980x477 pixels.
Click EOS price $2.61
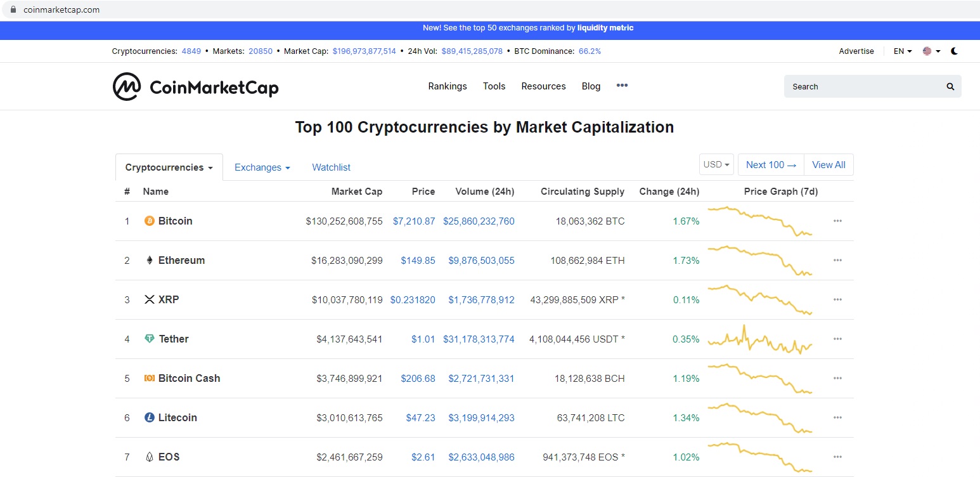point(423,457)
